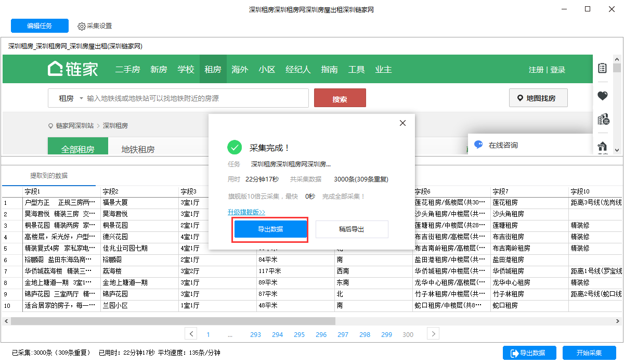Screen dimensions: 624x364
Task: Open the 业主 menu item
Action: [383, 69]
